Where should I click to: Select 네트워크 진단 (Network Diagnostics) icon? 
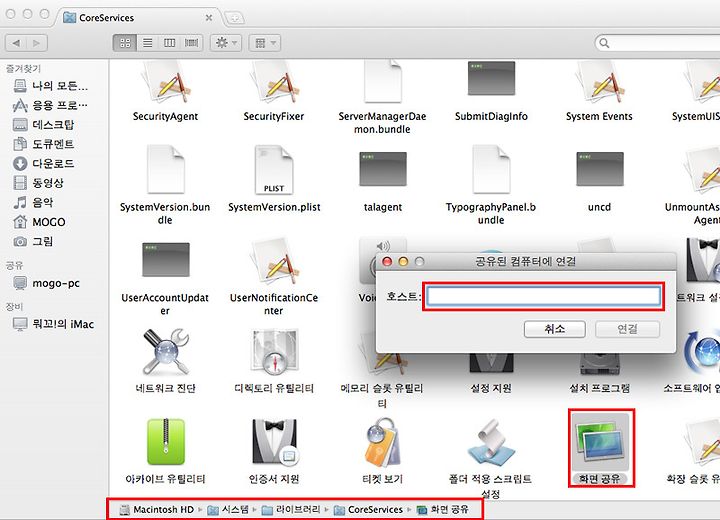165,352
